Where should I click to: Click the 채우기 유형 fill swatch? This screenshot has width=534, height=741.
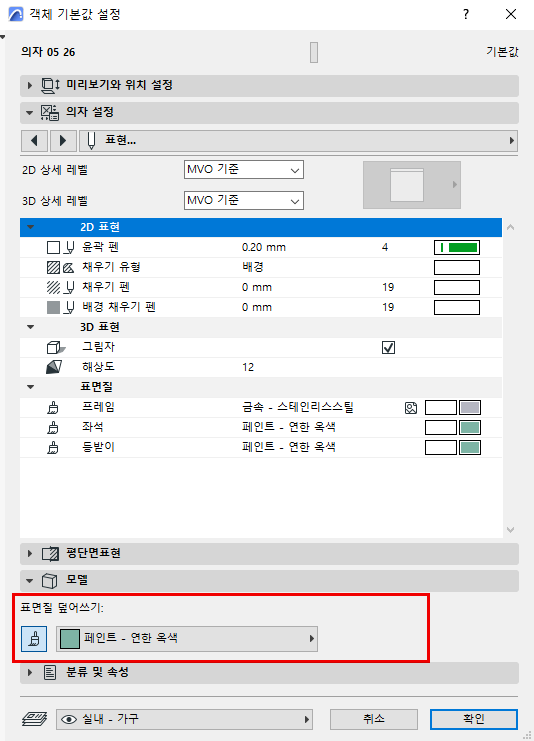(x=456, y=267)
